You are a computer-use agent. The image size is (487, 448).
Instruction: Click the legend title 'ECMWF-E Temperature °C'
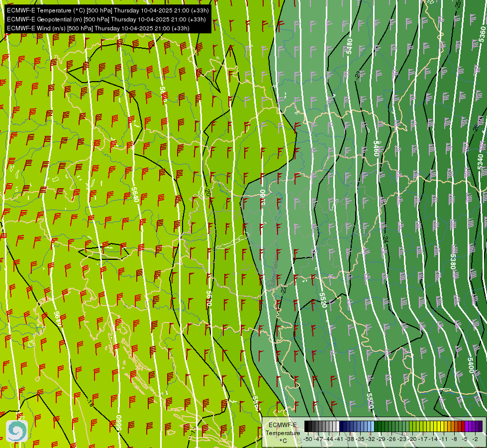tap(283, 433)
